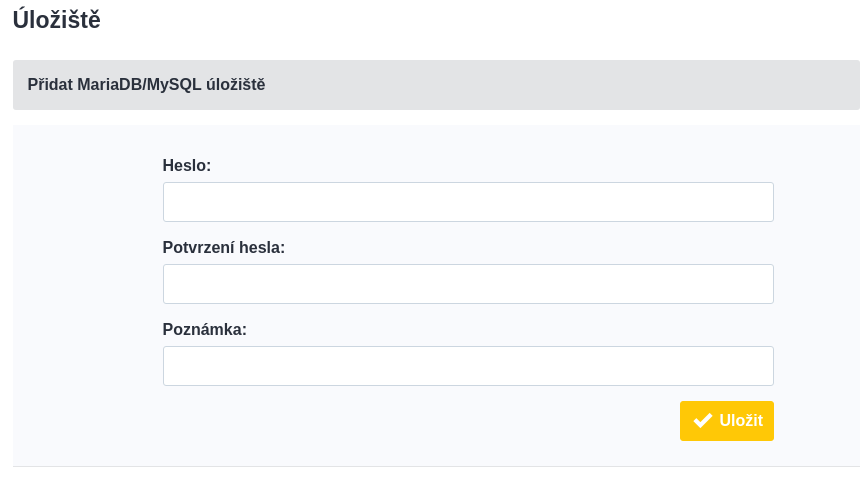Click MariaDB/MySQL text in panel title
This screenshot has height=478, width=867.
pos(139,85)
